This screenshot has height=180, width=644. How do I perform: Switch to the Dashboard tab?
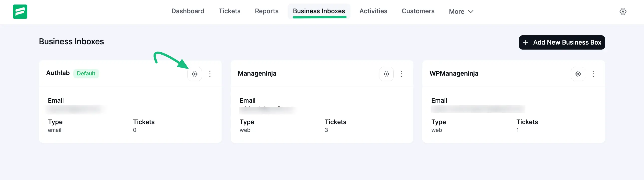click(x=188, y=11)
